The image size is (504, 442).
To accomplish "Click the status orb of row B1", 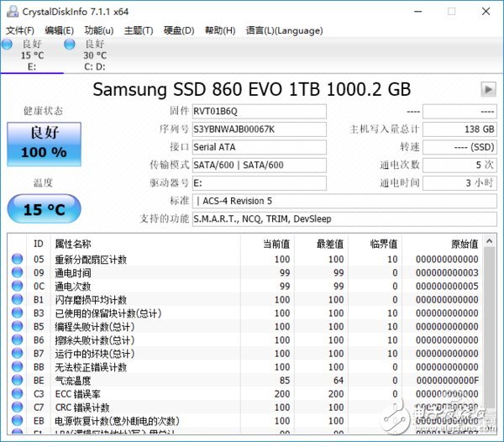I will [17, 299].
